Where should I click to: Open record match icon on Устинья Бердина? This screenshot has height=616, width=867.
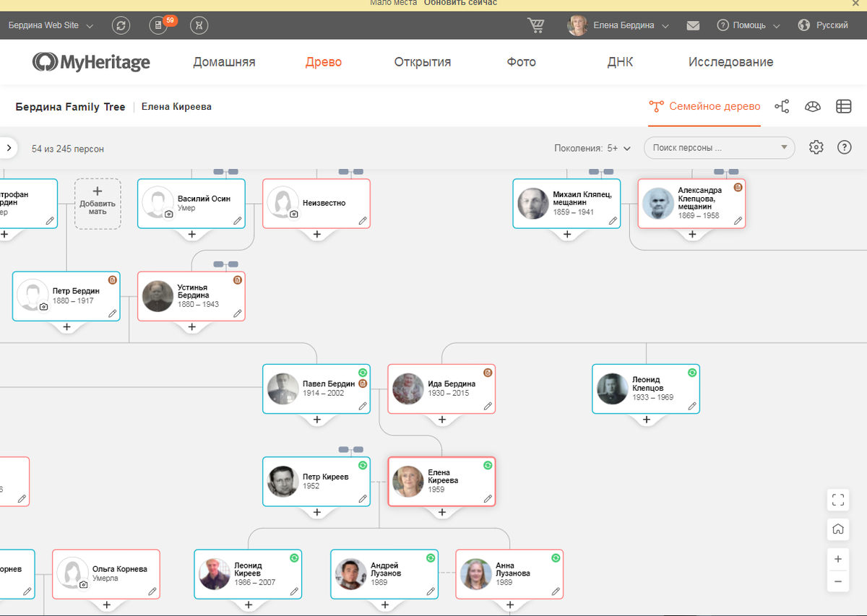pos(237,280)
